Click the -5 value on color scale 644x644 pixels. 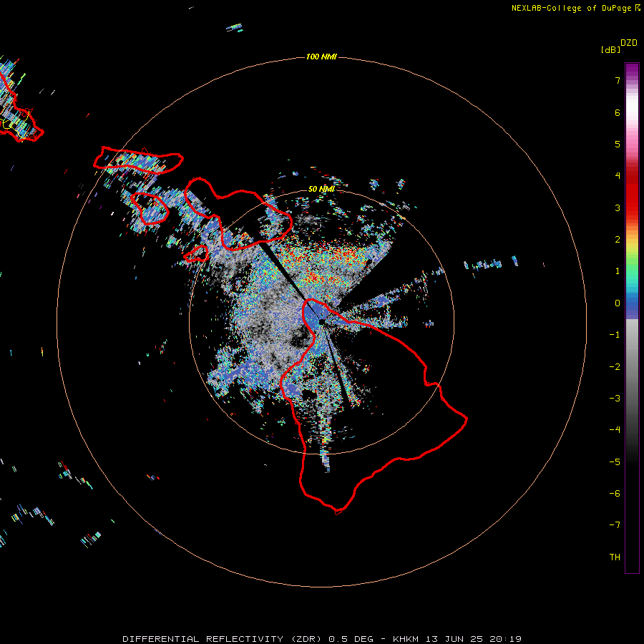[x=615, y=462]
